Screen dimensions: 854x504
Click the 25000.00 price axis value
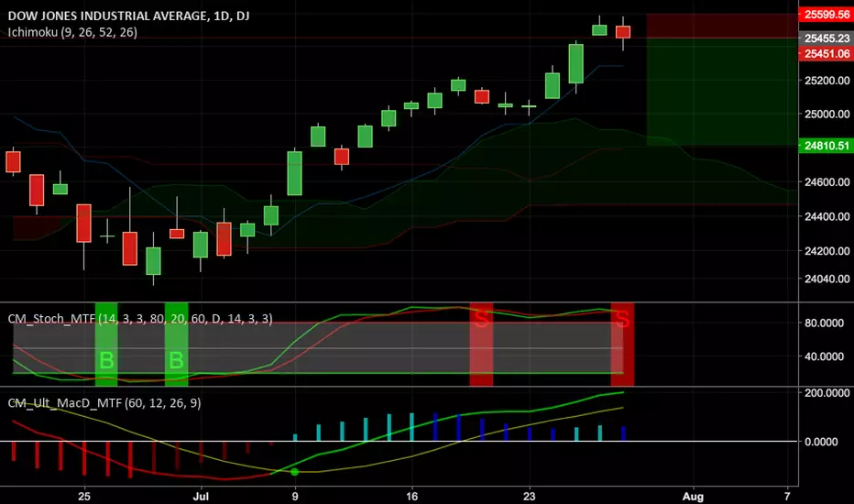827,115
